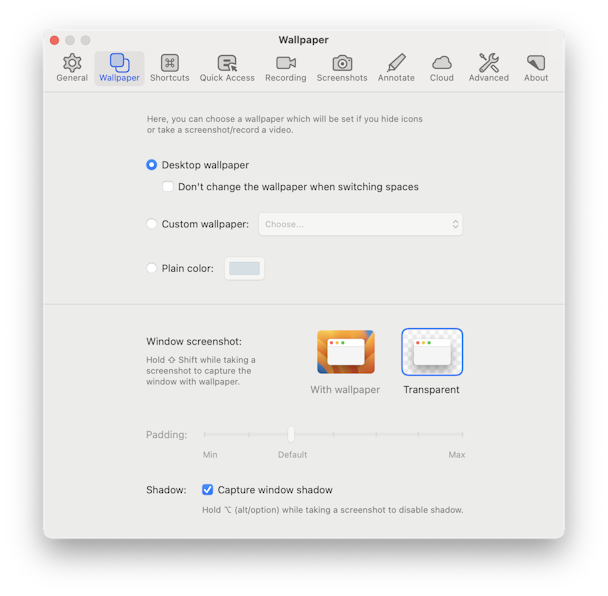The width and height of the screenshot is (608, 596).
Task: Switch to the Quick Access tab
Action: (x=227, y=68)
